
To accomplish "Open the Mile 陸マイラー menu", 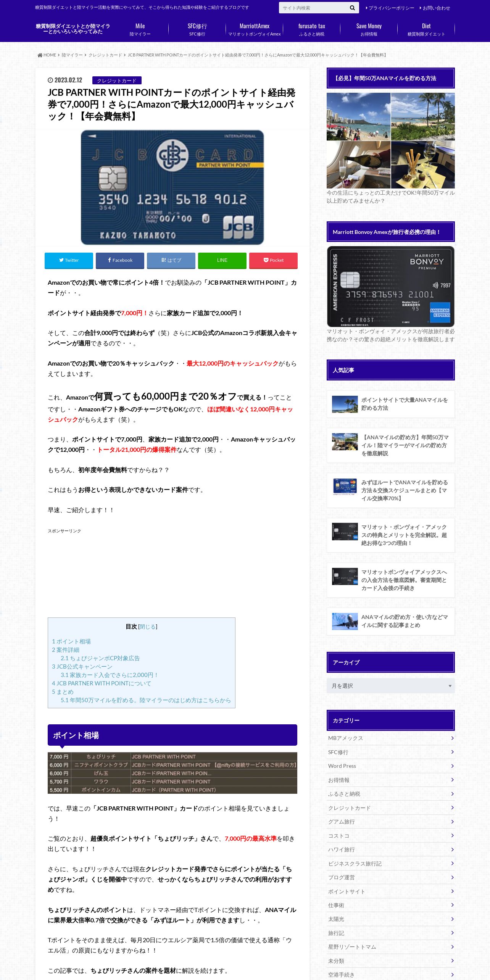I will click(140, 29).
